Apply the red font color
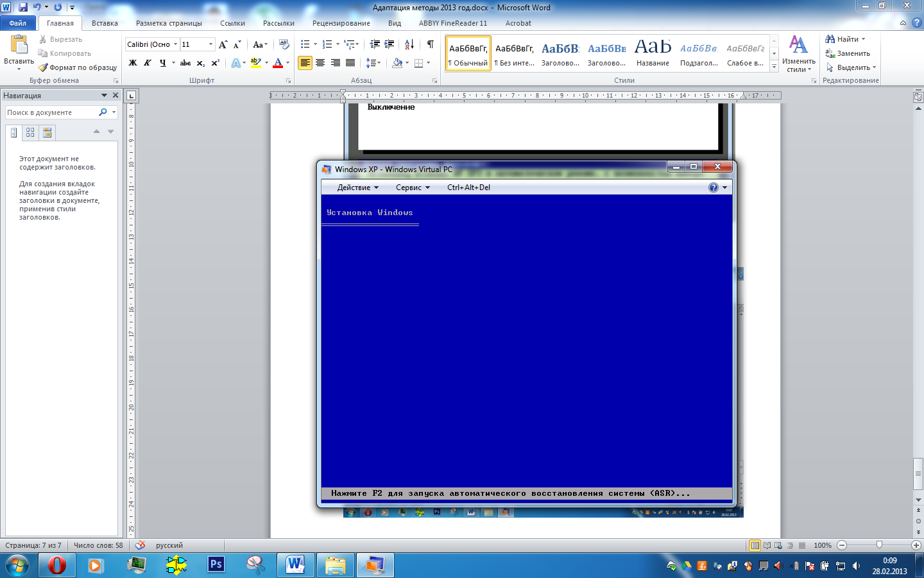The image size is (924, 578). click(x=278, y=63)
